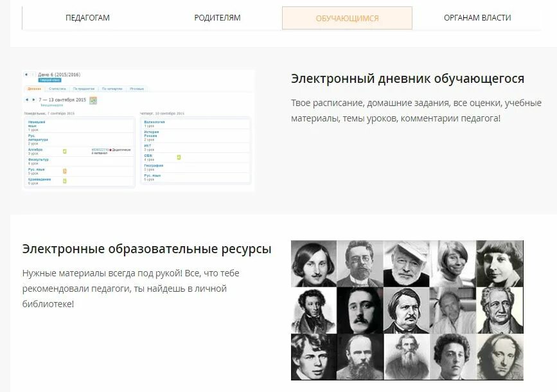Switch to the Статистика tab

pos(58,88)
